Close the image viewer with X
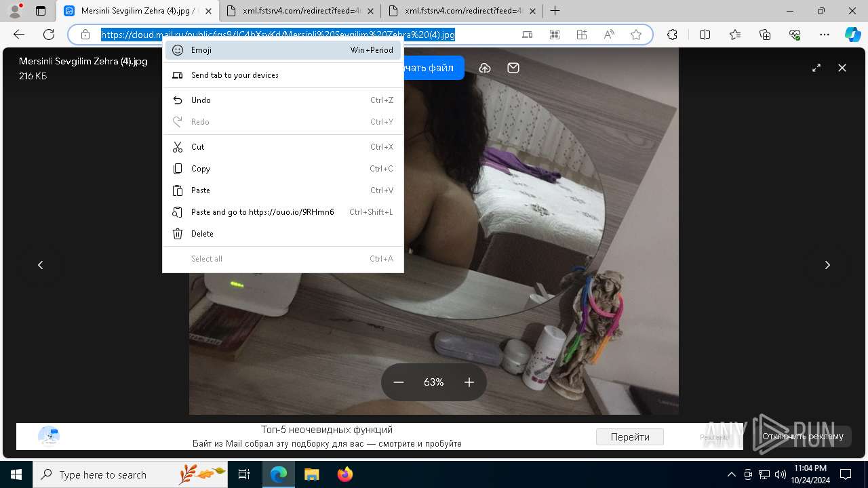The image size is (868, 488). (x=842, y=68)
